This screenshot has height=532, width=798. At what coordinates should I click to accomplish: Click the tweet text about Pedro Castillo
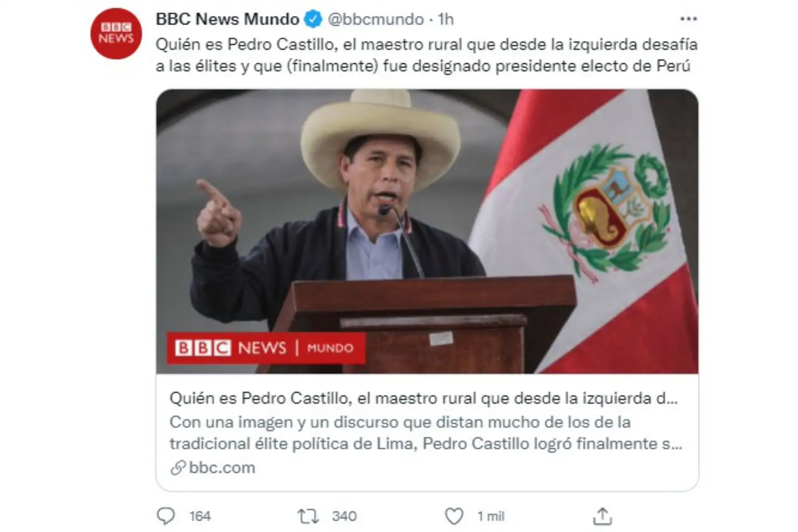point(426,55)
